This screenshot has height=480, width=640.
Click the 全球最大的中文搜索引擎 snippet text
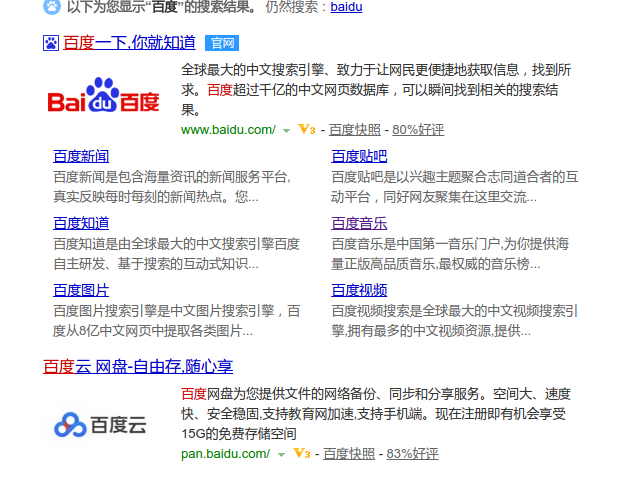click(x=376, y=90)
